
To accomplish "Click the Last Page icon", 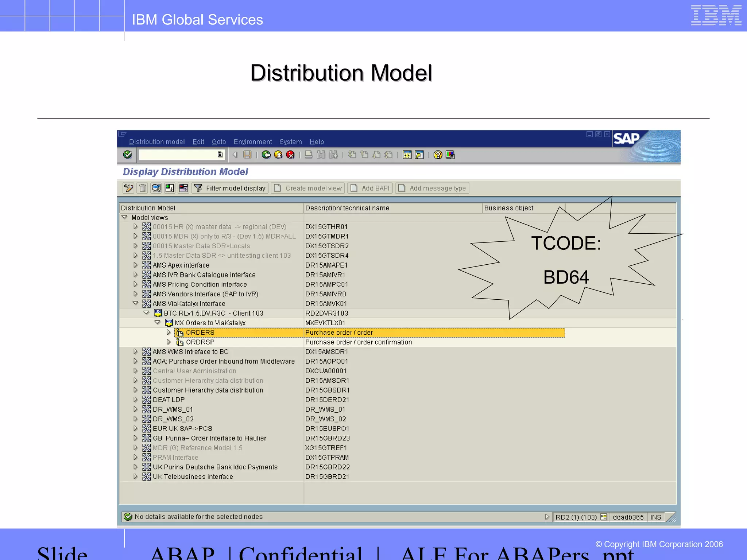I will click(x=388, y=155).
